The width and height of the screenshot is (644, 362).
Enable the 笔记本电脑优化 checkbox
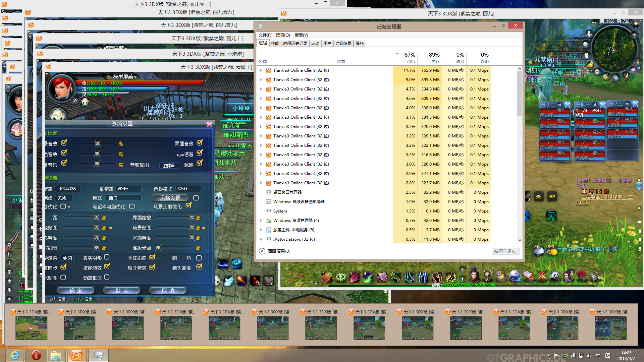[x=132, y=206]
